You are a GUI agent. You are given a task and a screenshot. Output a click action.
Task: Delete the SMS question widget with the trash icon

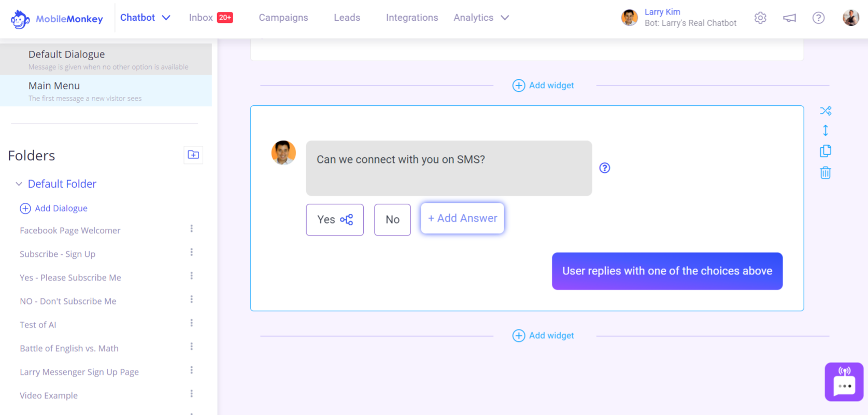[x=826, y=172]
